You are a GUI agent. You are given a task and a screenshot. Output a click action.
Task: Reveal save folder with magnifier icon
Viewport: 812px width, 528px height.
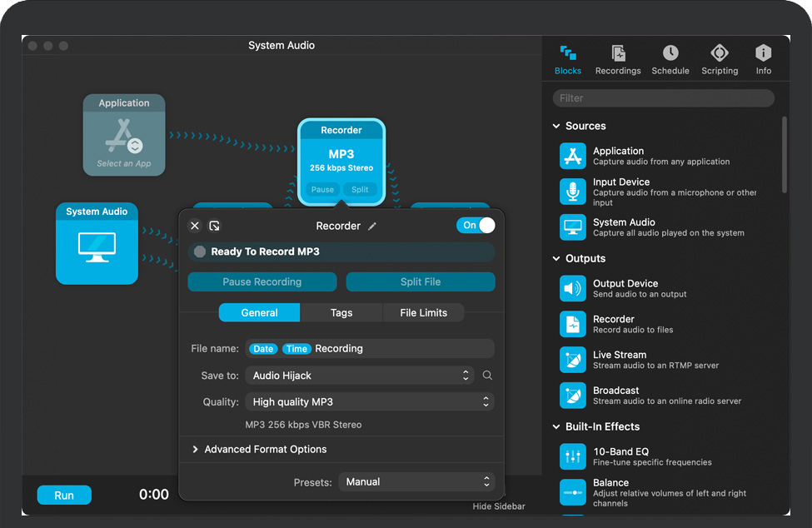click(x=487, y=376)
